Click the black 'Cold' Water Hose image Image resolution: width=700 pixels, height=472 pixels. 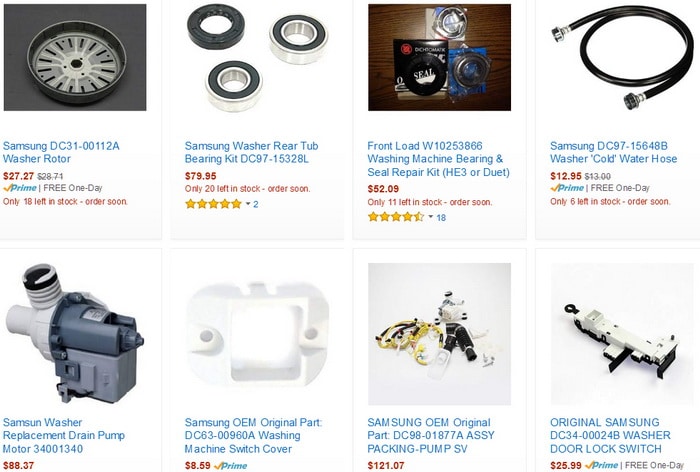tap(622, 57)
